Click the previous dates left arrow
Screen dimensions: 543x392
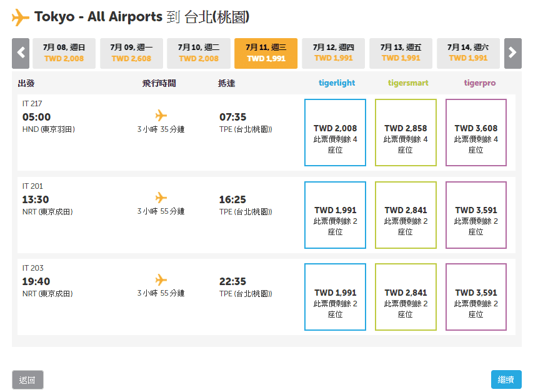[21, 53]
